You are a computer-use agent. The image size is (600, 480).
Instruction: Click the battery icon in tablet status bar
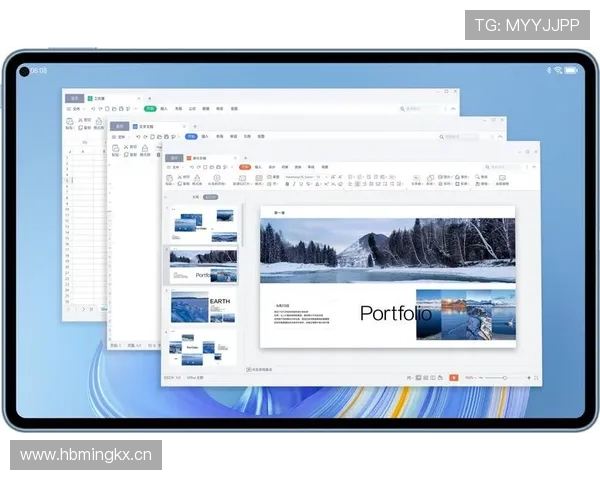pos(571,70)
